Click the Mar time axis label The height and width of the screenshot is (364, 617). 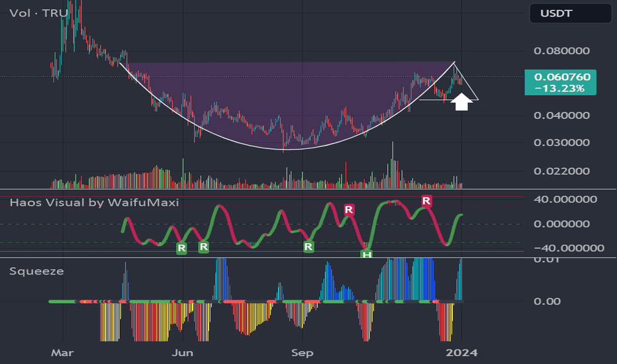(x=62, y=353)
